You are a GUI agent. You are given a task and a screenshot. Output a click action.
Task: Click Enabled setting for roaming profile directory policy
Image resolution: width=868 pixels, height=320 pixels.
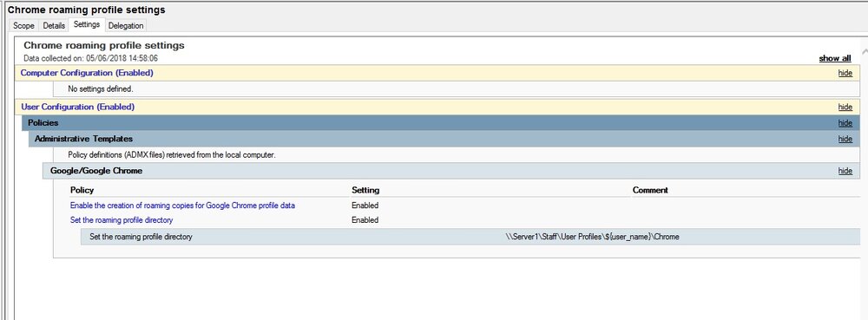(x=365, y=220)
